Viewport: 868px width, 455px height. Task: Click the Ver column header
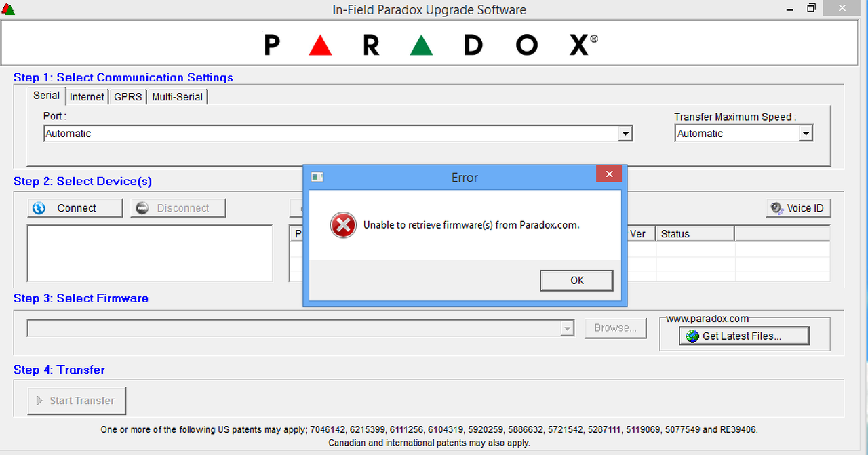click(641, 234)
